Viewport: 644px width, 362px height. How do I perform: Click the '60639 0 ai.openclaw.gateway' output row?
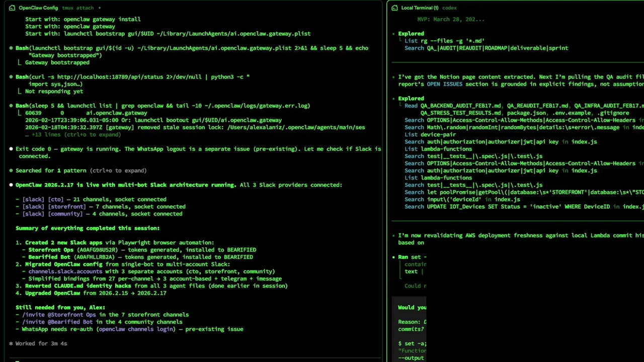click(86, 113)
